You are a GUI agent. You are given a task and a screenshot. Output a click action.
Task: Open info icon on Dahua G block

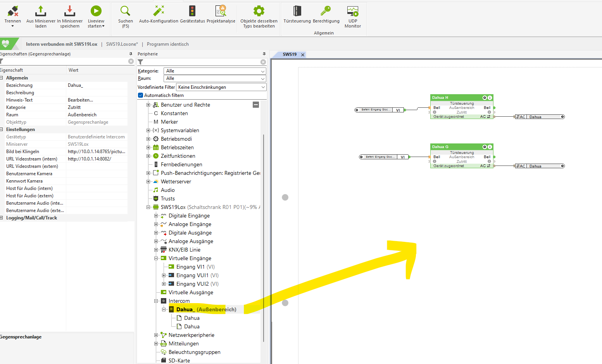tap(490, 147)
